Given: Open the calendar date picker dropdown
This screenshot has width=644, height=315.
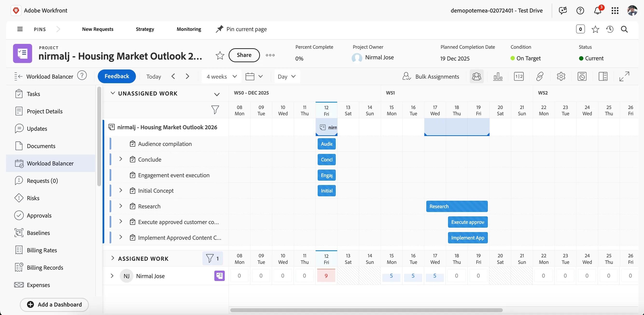Looking at the screenshot, I should pyautogui.click(x=254, y=76).
